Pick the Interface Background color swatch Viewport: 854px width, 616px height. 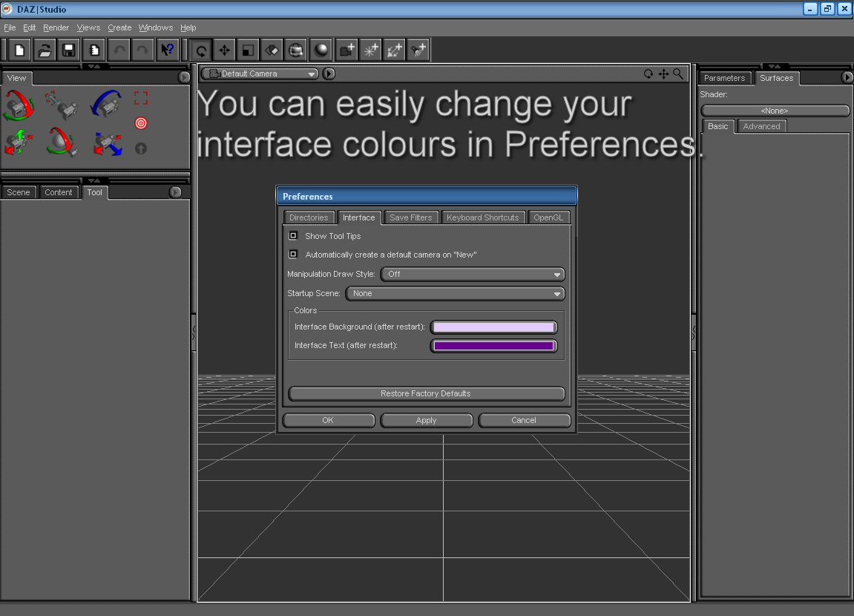(x=493, y=327)
